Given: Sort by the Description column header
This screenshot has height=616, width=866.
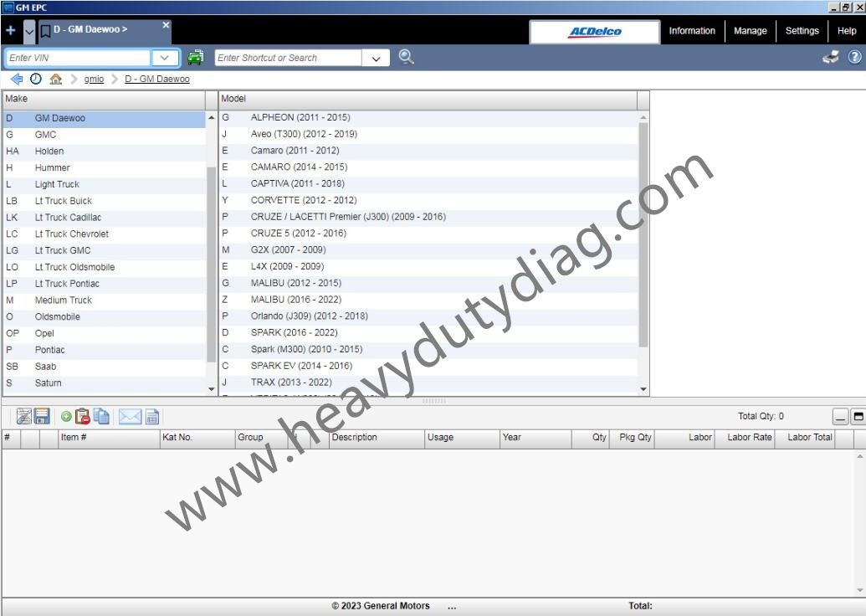Looking at the screenshot, I should click(377, 438).
